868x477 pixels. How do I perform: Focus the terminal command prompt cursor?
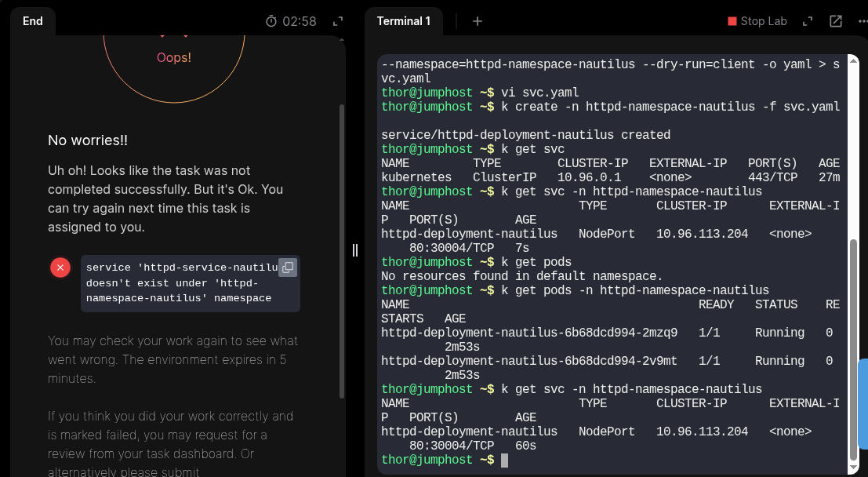click(x=504, y=460)
